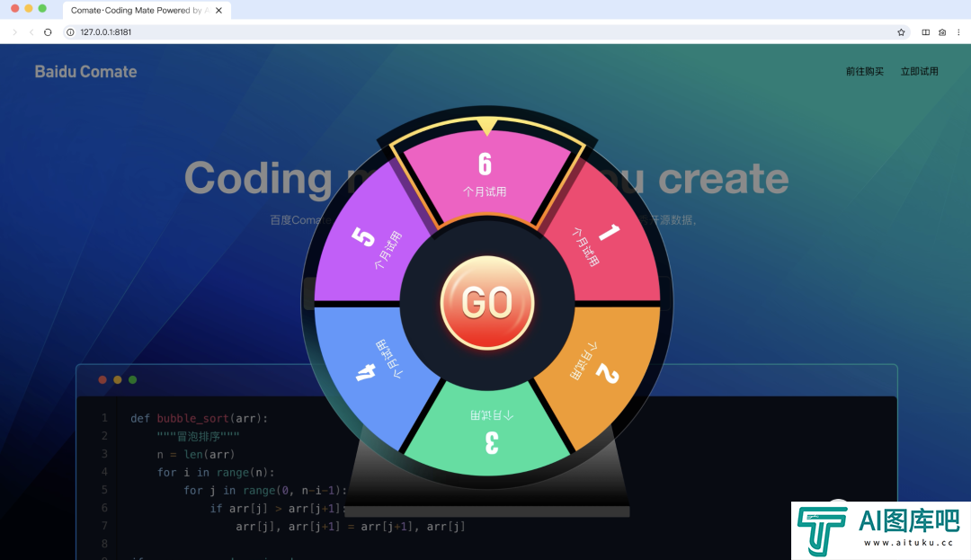Select the pink 6 个月试用 wheel segment

pyautogui.click(x=485, y=175)
